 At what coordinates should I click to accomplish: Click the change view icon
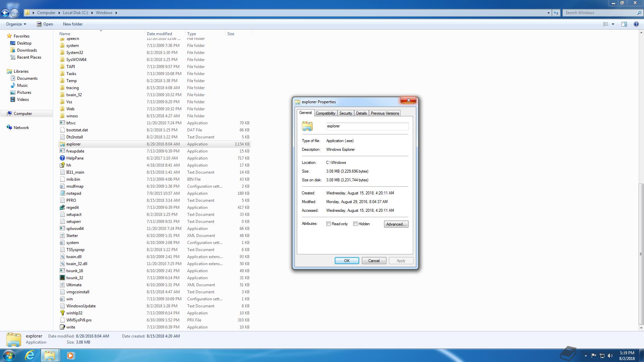606,24
